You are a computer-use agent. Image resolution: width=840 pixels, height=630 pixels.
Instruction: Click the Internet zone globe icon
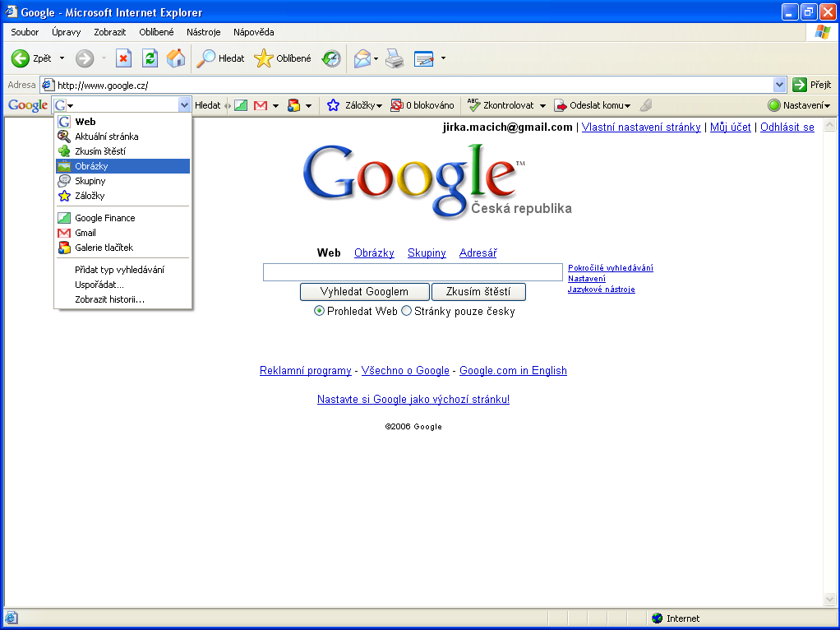(x=657, y=618)
